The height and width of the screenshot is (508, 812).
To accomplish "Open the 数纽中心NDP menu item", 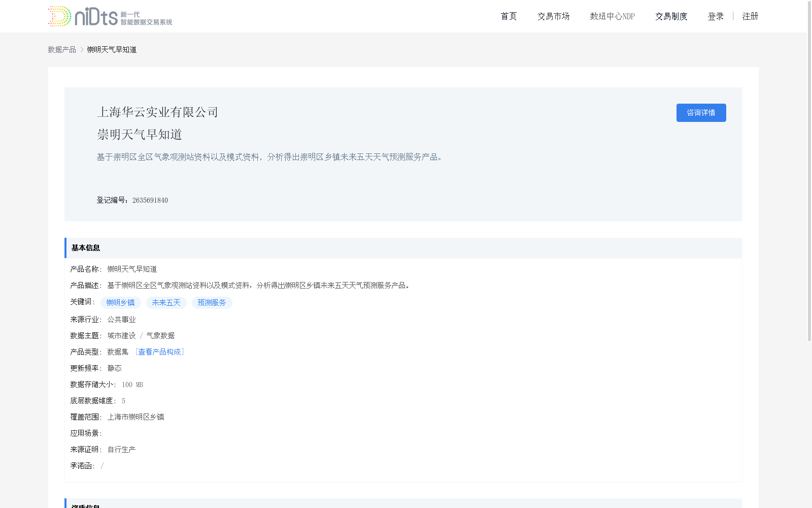I will pyautogui.click(x=612, y=16).
